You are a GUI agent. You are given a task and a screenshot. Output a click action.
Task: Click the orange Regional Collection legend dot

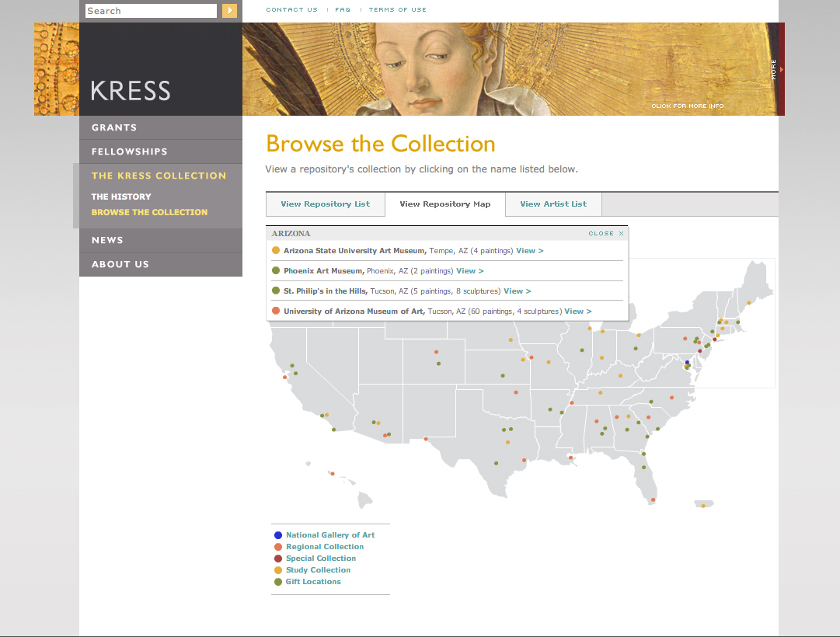coord(278,547)
